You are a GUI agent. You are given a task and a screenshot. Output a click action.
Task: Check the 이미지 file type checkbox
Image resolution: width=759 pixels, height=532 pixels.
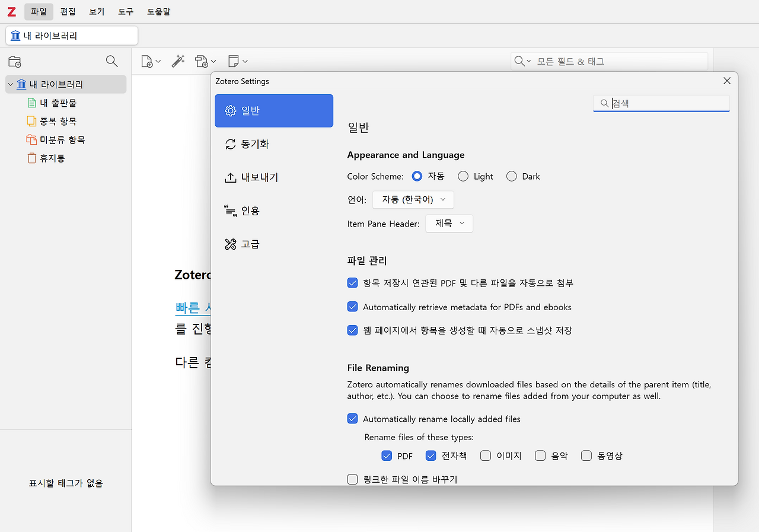(x=486, y=455)
